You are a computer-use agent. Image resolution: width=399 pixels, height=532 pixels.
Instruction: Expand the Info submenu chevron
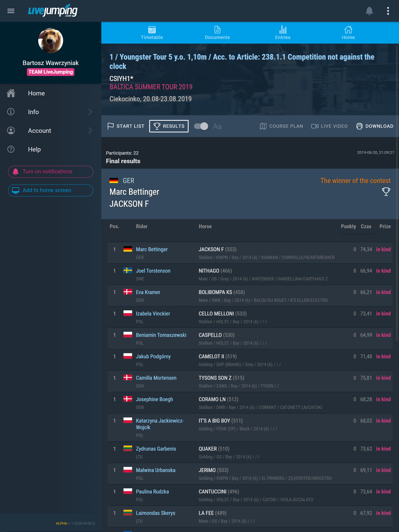[x=90, y=112]
